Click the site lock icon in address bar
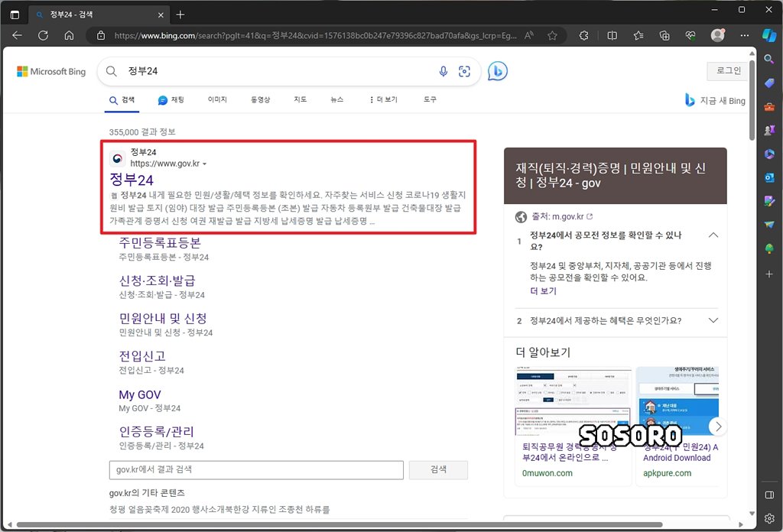The height and width of the screenshot is (532, 783). [x=101, y=35]
